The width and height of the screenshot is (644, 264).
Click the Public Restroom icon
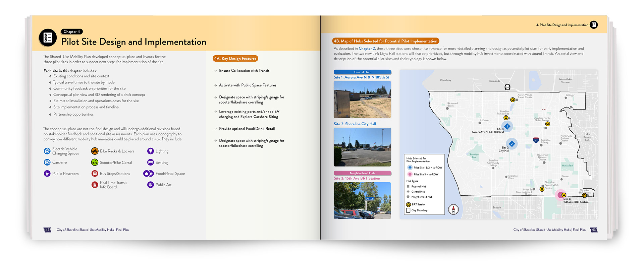[47, 174]
